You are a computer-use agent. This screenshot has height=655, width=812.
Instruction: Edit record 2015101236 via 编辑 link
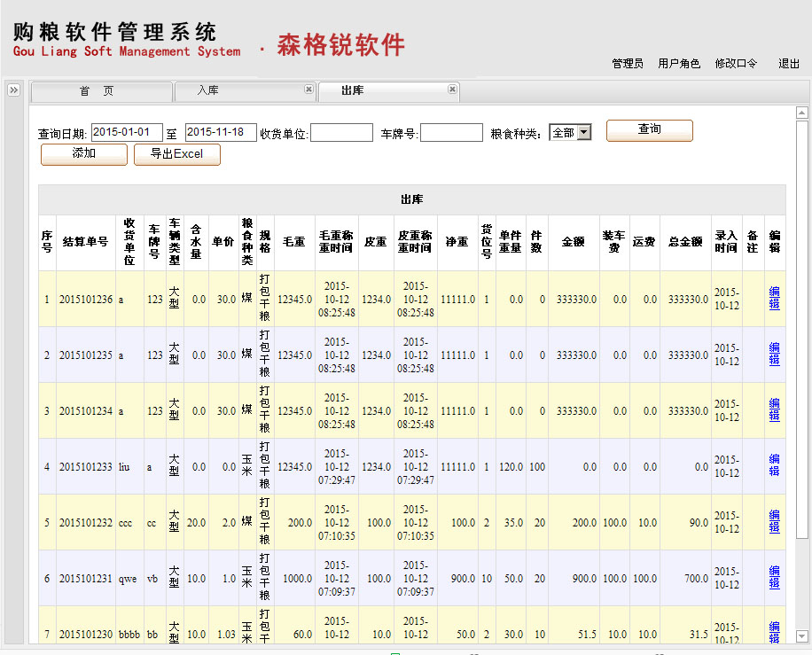(x=774, y=299)
